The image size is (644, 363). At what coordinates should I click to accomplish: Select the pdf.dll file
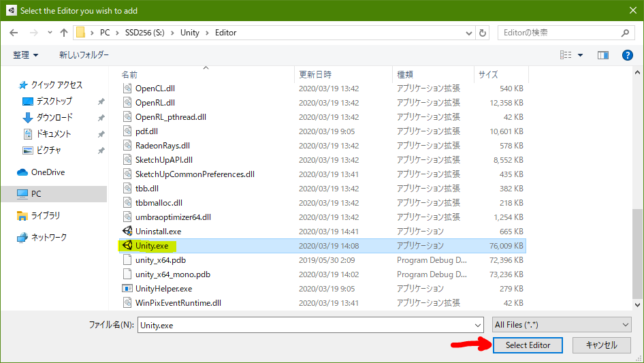(x=146, y=131)
